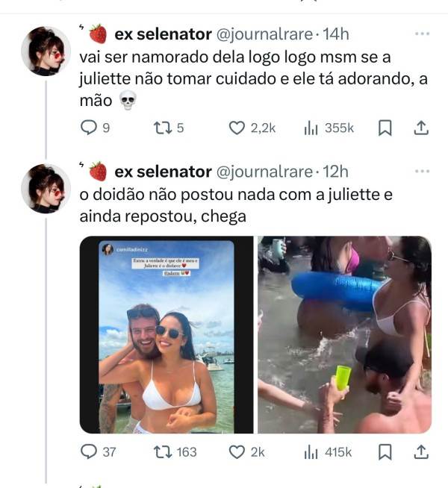Open more options on the 12h tweet
This screenshot has width=448, height=488.
422,171
